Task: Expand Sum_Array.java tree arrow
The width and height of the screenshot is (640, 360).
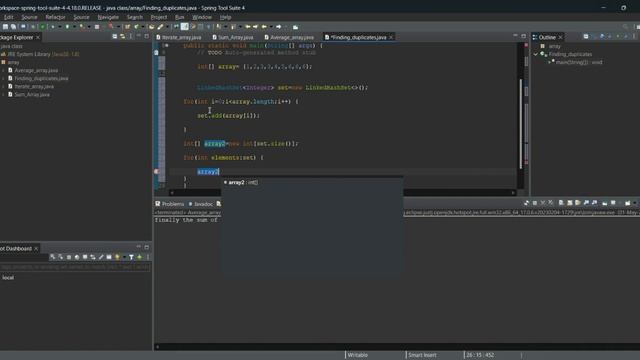Action: point(4,94)
